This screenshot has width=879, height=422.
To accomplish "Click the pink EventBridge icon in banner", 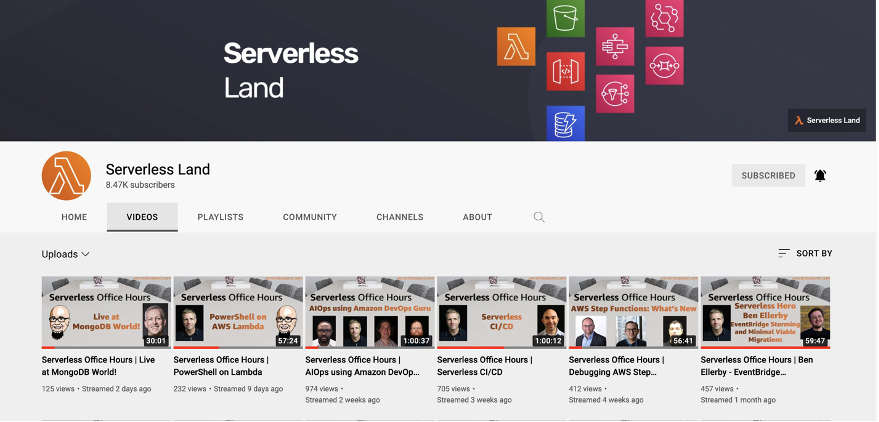I will coord(664,18).
